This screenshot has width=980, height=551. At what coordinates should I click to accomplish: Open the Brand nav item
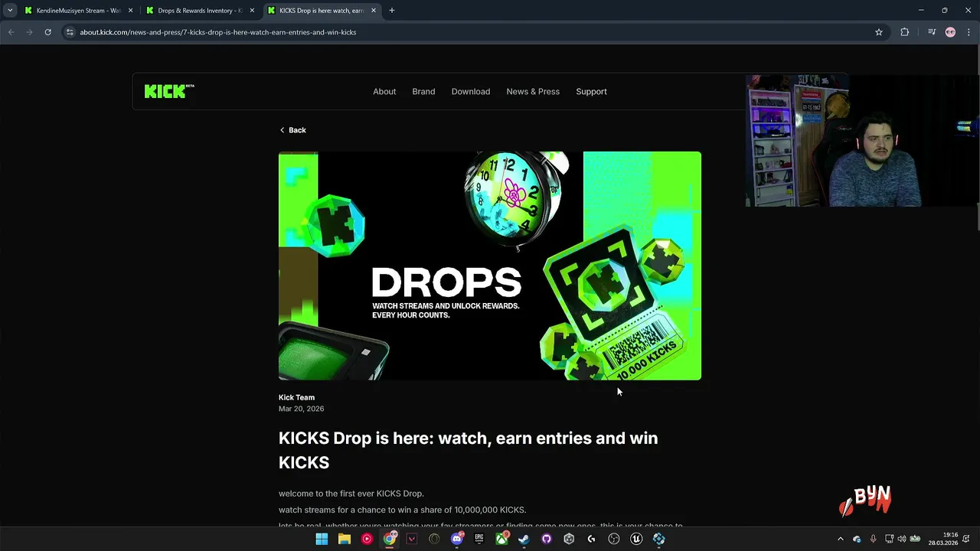423,91
